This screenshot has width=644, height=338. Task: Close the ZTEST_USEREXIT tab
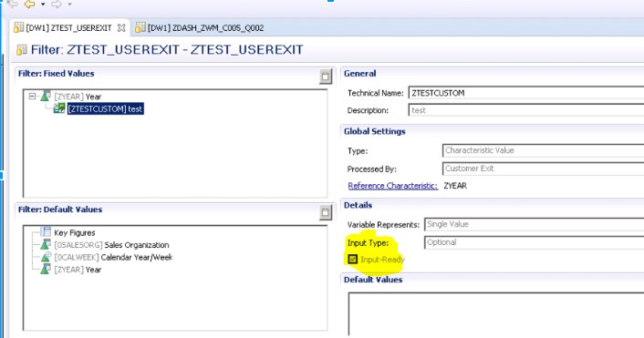121,28
